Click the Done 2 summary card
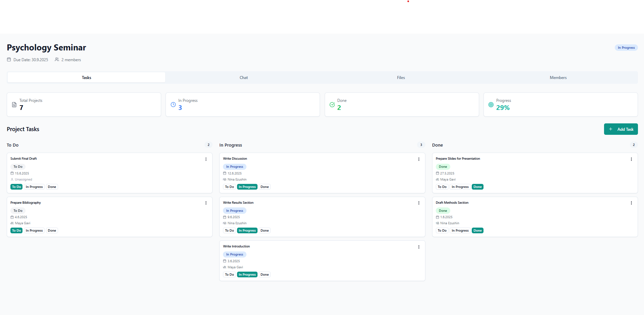Viewport: 644px width, 315px height. coord(402,105)
